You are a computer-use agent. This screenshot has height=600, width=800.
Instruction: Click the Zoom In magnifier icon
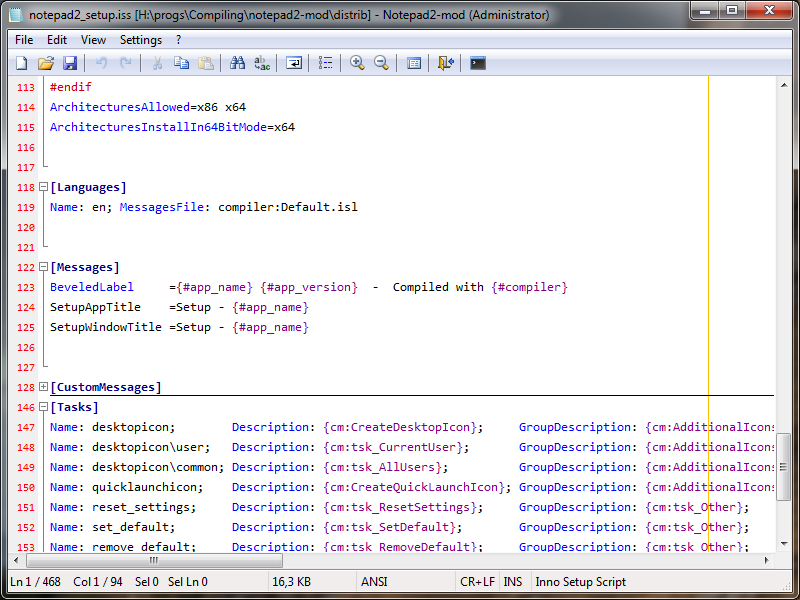pyautogui.click(x=357, y=63)
